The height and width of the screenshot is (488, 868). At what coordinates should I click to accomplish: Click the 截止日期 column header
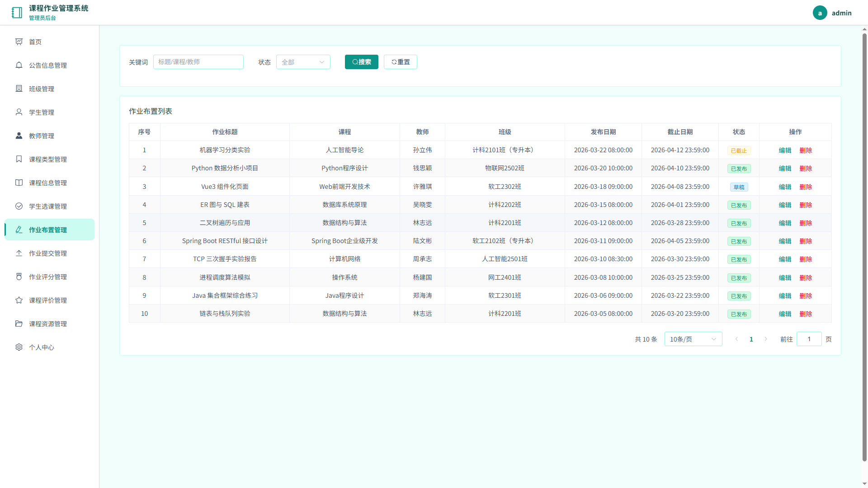coord(680,132)
